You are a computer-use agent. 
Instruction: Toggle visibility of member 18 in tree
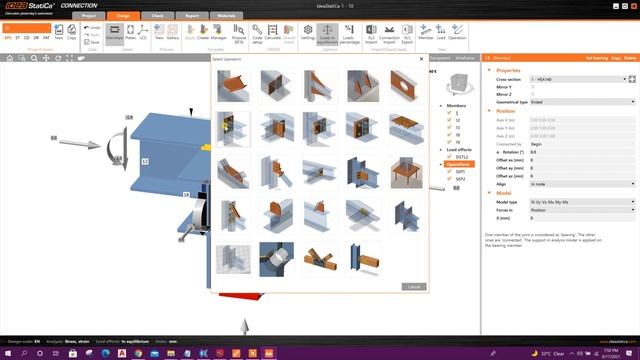pyautogui.click(x=449, y=135)
